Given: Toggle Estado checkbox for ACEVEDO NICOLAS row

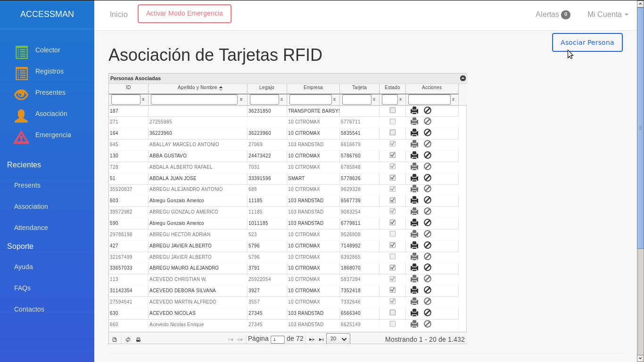Looking at the screenshot, I should click(x=392, y=313).
